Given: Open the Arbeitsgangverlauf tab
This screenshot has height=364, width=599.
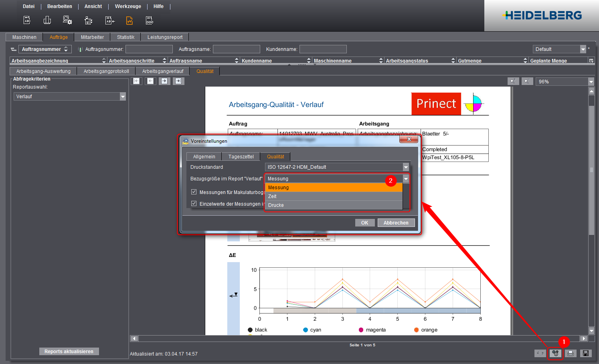Looking at the screenshot, I should coord(163,71).
